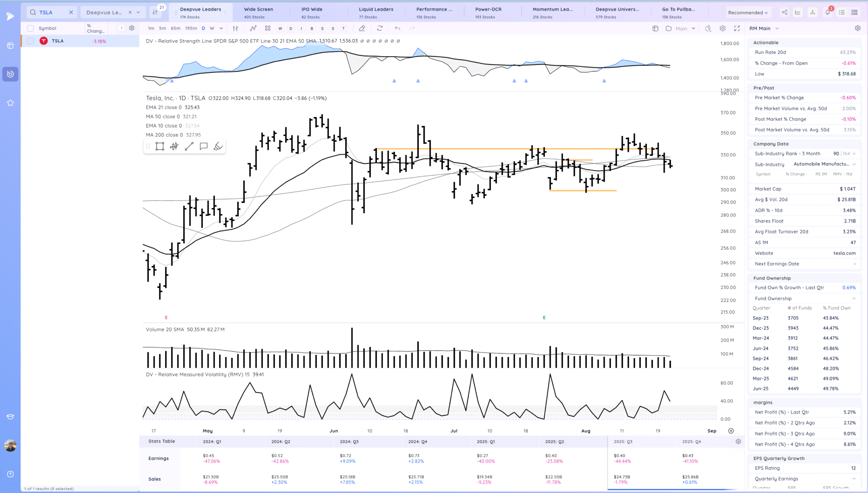Switch to the Momentum Lea... tab
868x493 pixels.
552,13
